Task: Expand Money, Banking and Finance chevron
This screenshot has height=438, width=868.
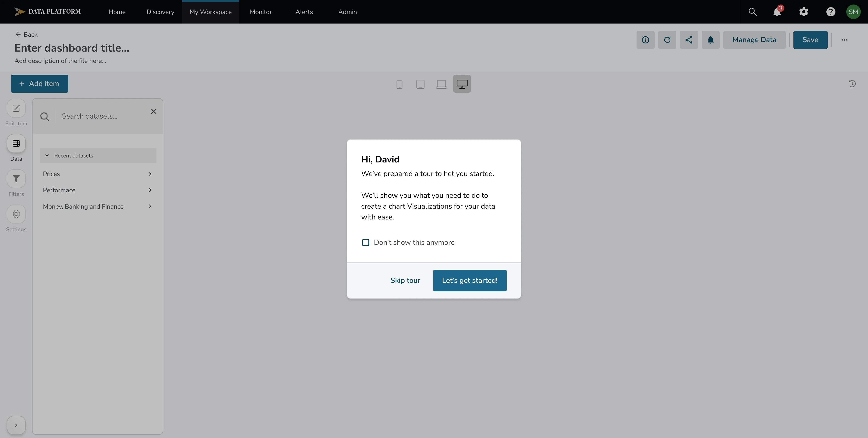Action: click(150, 206)
